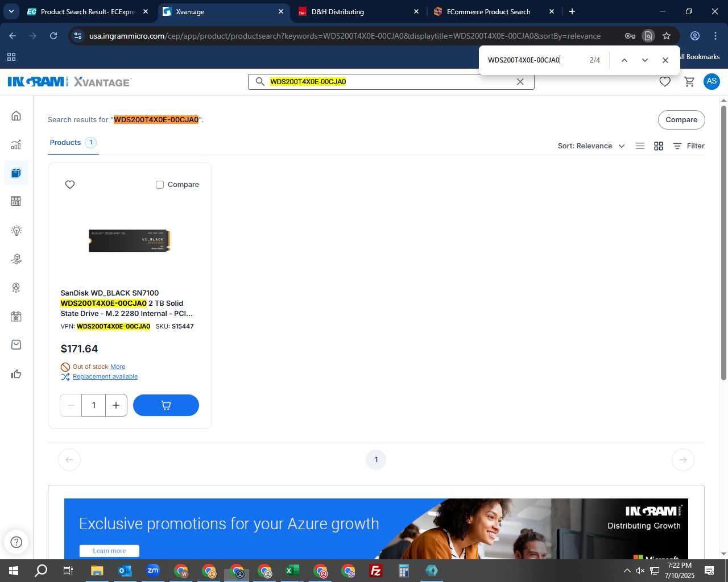Screen dimensions: 728x582
Task: Add the SN7100 drive to cart
Action: pyautogui.click(x=166, y=405)
